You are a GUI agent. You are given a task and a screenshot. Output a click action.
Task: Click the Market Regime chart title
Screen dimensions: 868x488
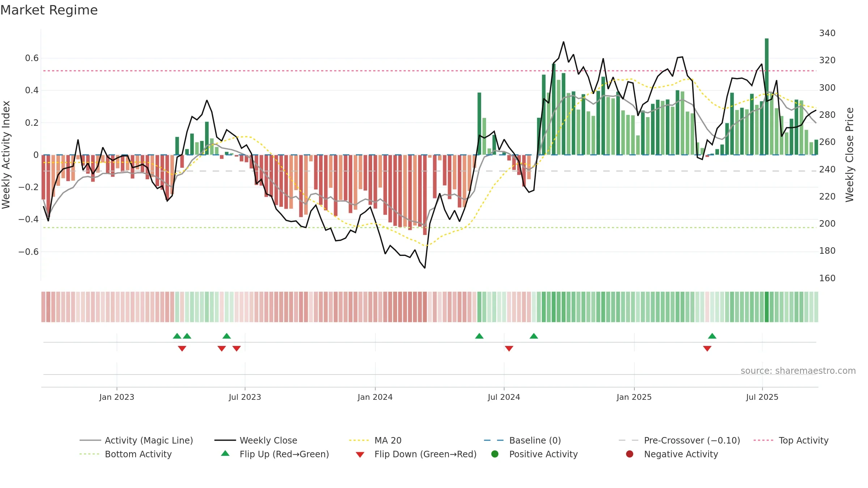49,10
